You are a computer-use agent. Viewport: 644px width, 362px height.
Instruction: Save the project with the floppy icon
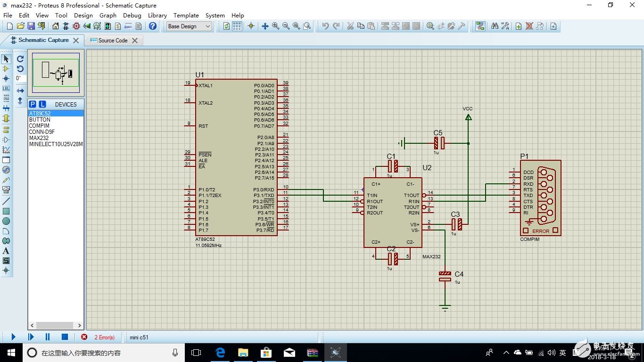[x=31, y=26]
